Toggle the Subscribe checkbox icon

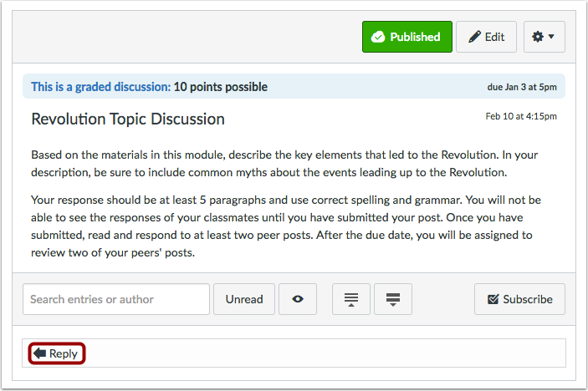pos(493,299)
